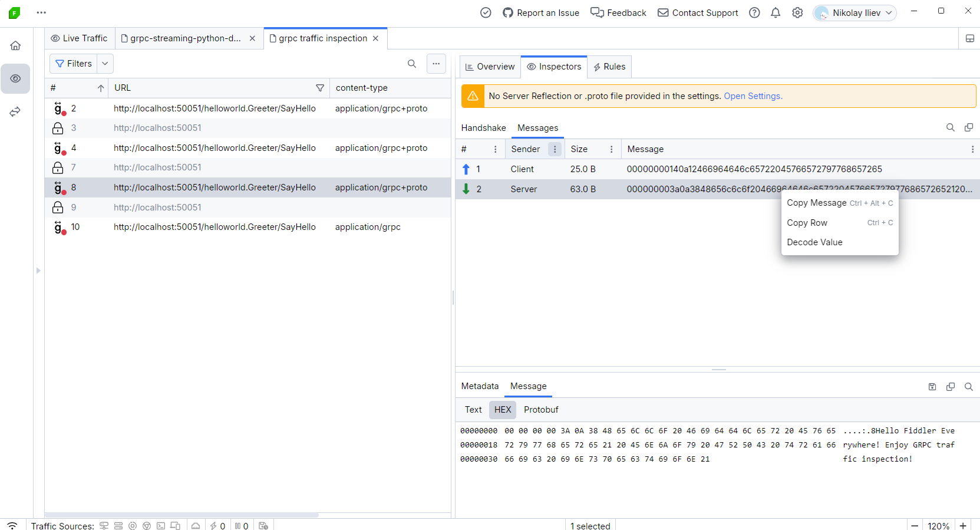Close the grpc-streaming-python-d... tab
This screenshot has width=980, height=530.
[x=252, y=38]
